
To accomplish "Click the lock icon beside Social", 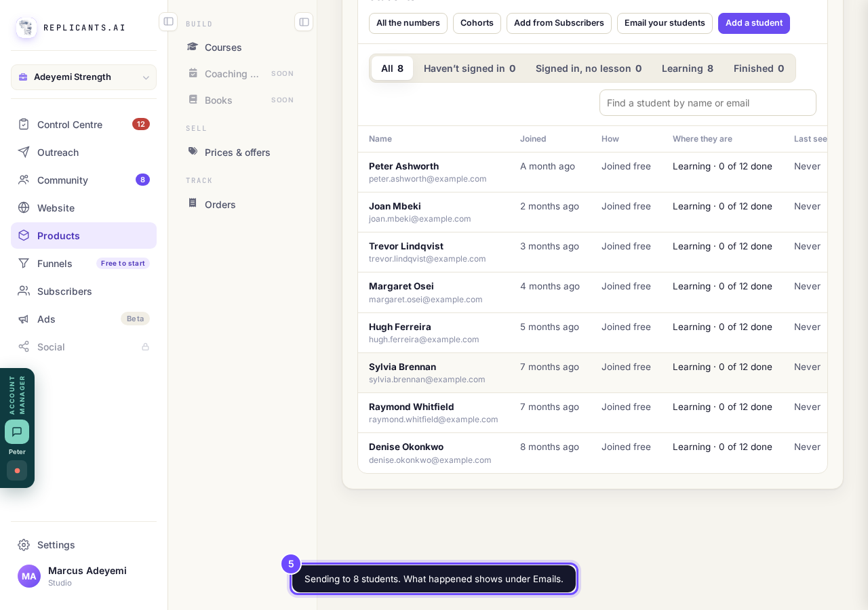I will tap(145, 347).
